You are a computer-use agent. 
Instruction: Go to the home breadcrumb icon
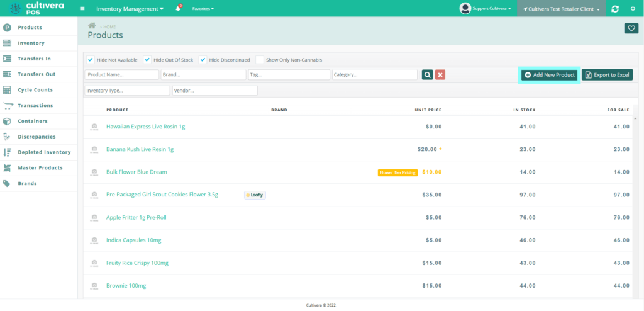[x=92, y=26]
